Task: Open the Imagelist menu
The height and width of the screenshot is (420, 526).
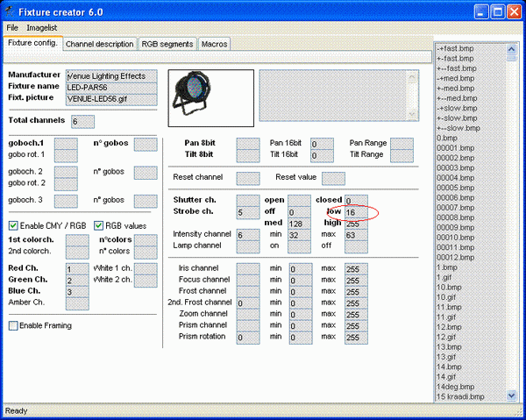Action: [x=42, y=28]
